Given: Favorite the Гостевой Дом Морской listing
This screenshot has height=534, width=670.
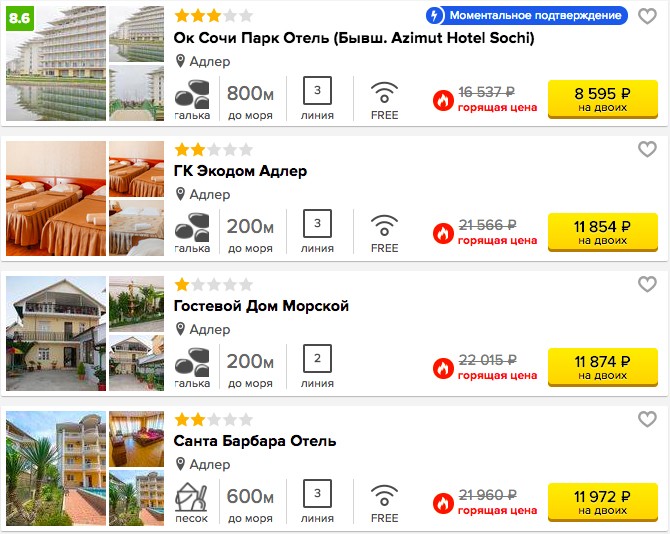Looking at the screenshot, I should click(647, 284).
